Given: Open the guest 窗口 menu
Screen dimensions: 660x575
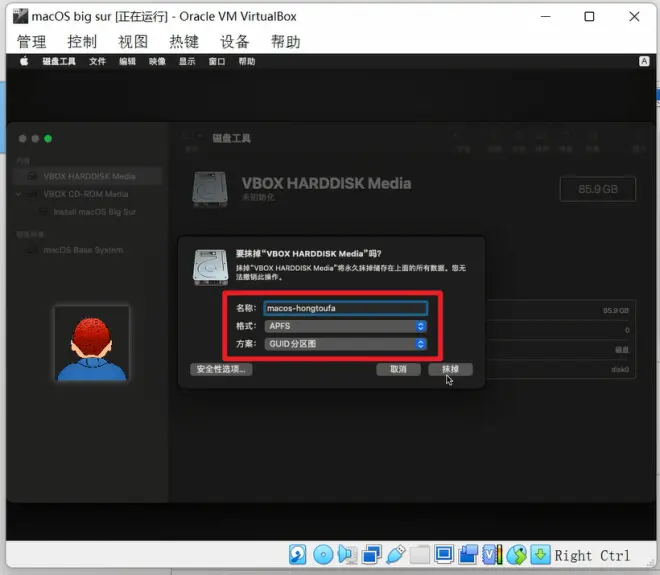Looking at the screenshot, I should pyautogui.click(x=217, y=61).
